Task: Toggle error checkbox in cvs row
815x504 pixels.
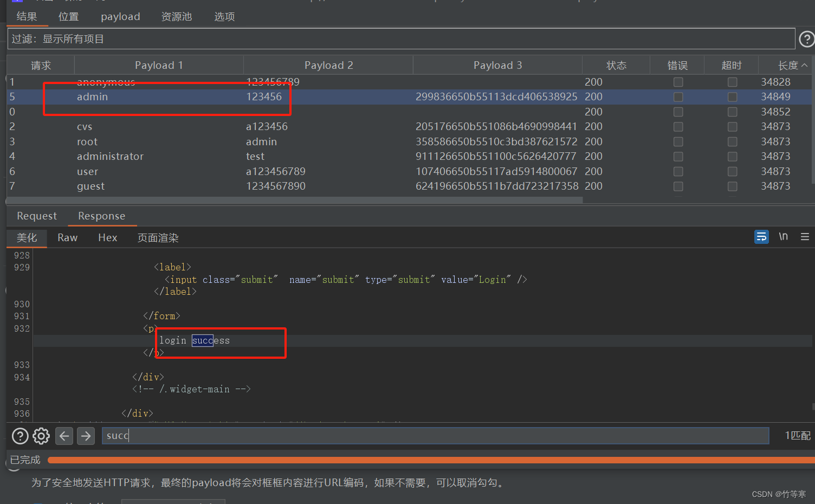Action: [x=678, y=127]
